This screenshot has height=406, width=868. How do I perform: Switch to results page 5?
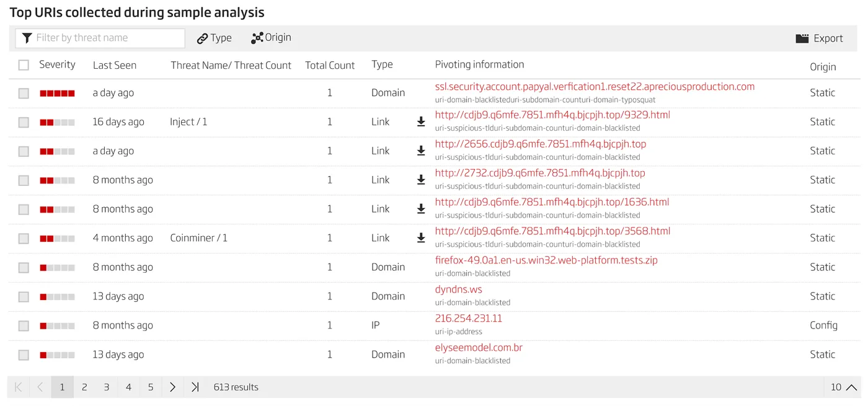tap(151, 387)
